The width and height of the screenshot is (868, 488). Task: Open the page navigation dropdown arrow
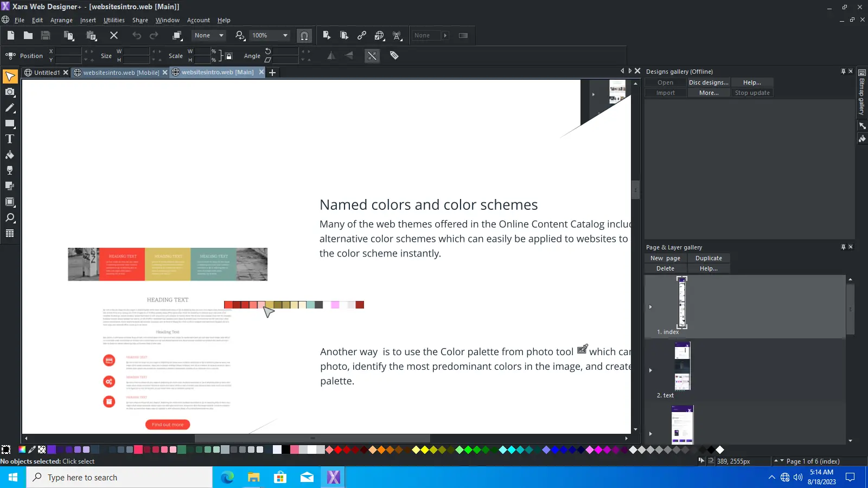pyautogui.click(x=782, y=461)
